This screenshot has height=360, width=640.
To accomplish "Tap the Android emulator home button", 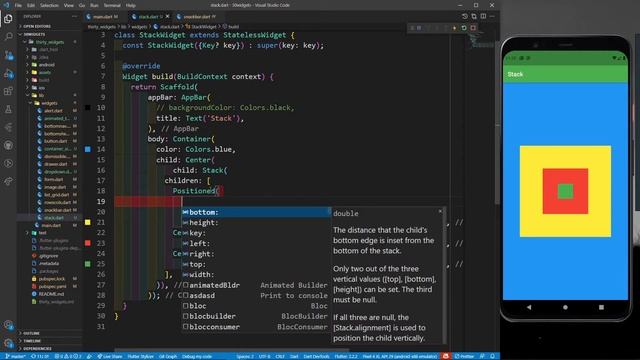I will [x=565, y=307].
